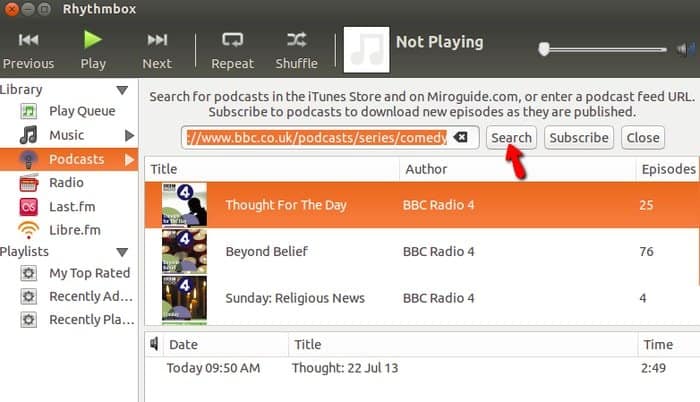Skip to the Next track
Viewport: 700px width, 402px height.
[x=157, y=50]
